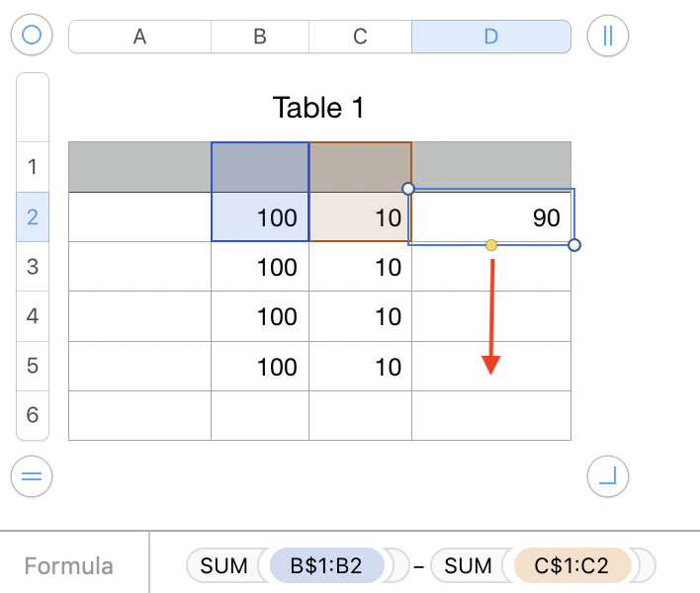
Task: Select cell D2 containing 90
Action: click(490, 217)
